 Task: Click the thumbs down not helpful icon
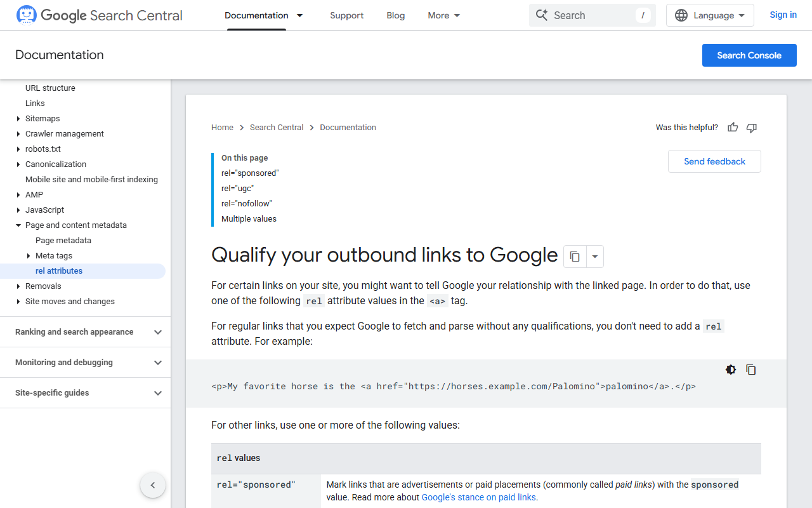click(x=752, y=128)
